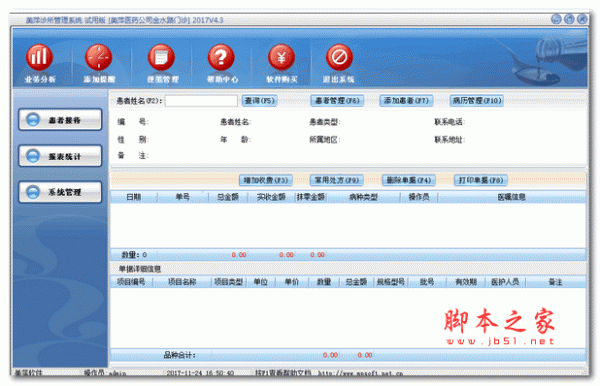The width and height of the screenshot is (600, 386).
Task: Click 添加患者(F7) button
Action: [406, 101]
